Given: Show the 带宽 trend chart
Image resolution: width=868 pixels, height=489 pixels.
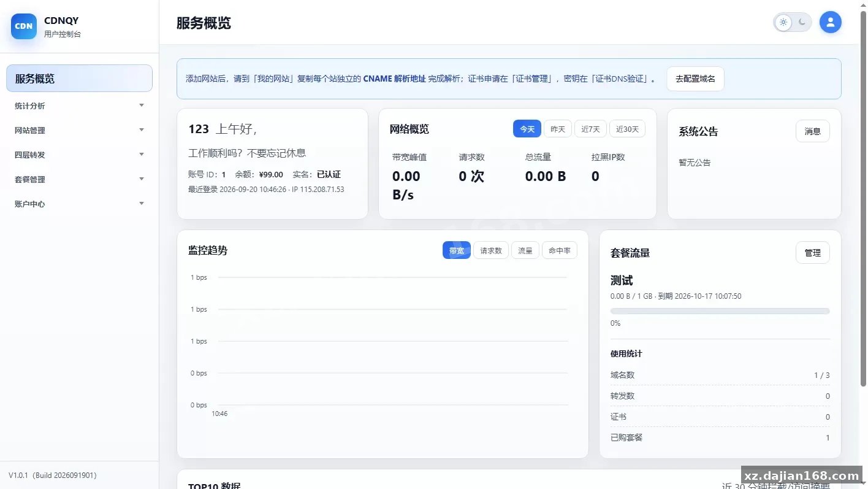Looking at the screenshot, I should click(x=457, y=250).
